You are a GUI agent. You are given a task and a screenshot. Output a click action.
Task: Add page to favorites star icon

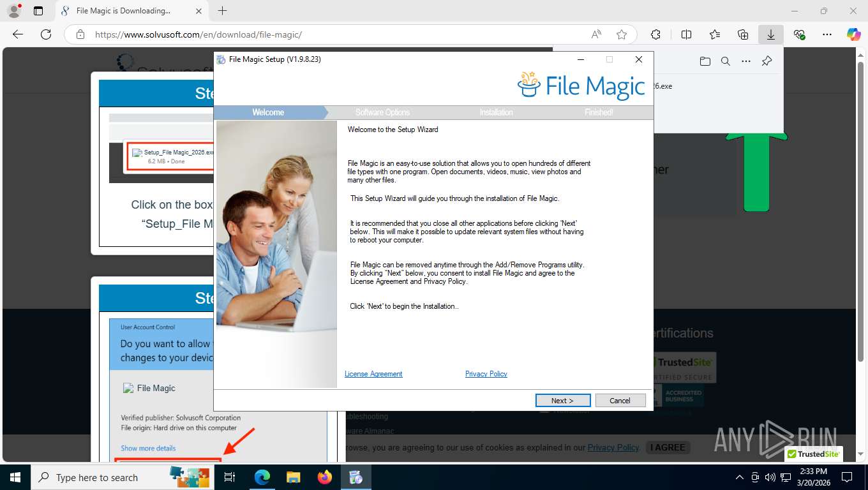pyautogui.click(x=622, y=34)
